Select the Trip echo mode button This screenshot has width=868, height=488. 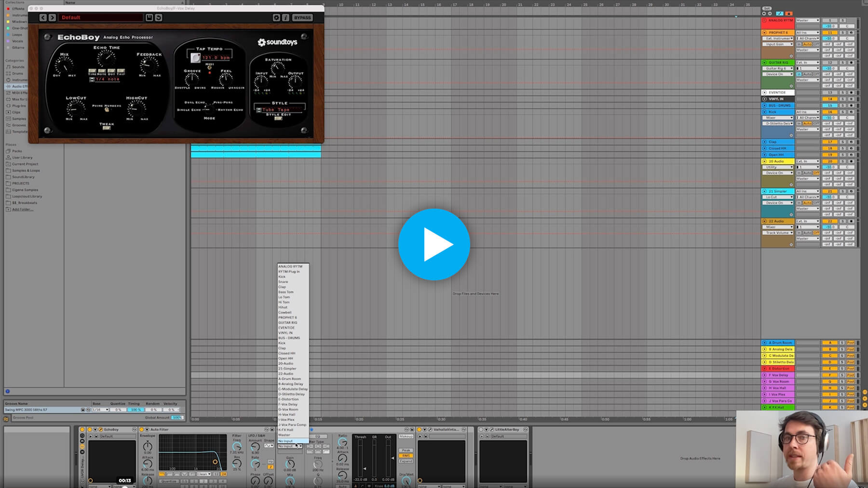121,70
